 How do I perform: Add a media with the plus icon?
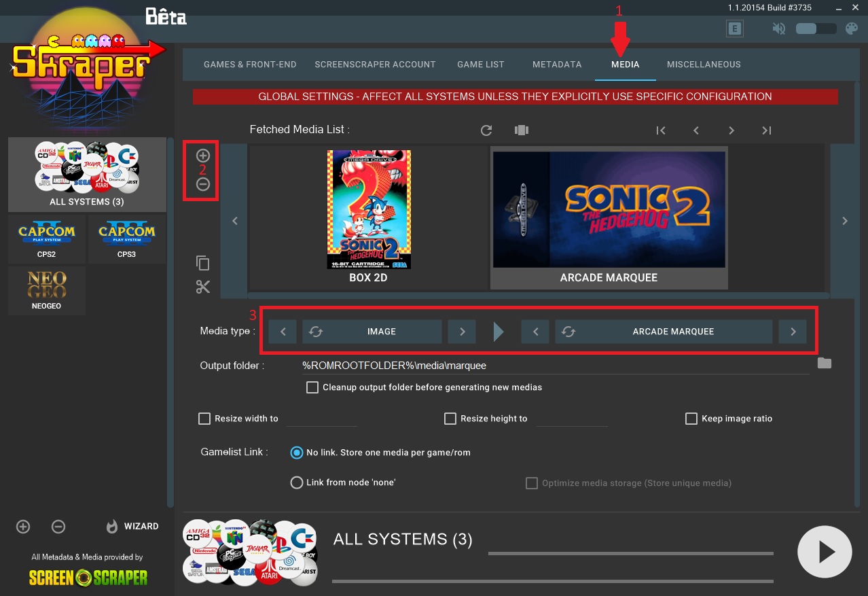pyautogui.click(x=203, y=156)
